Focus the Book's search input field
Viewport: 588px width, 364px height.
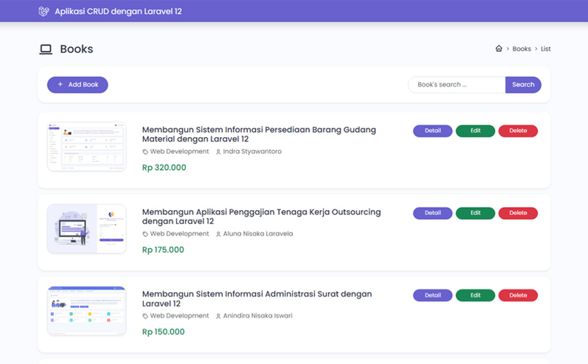[456, 85]
